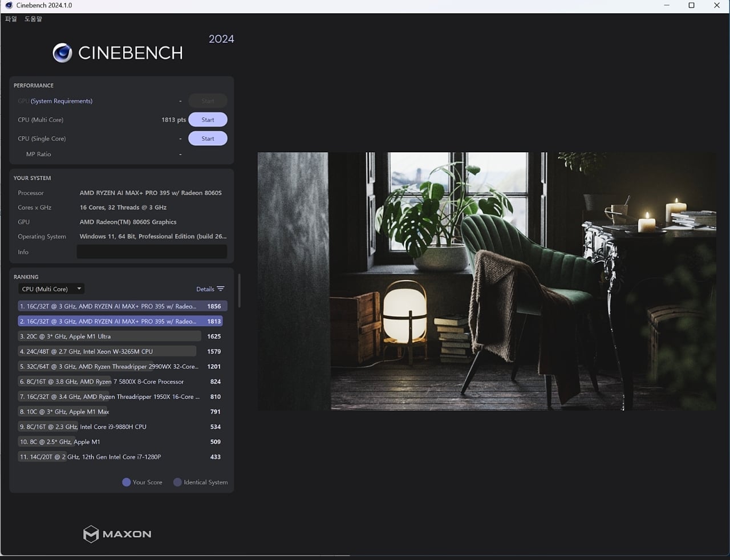Click the Cinebench sphere logo icon
730x560 pixels.
[62, 53]
